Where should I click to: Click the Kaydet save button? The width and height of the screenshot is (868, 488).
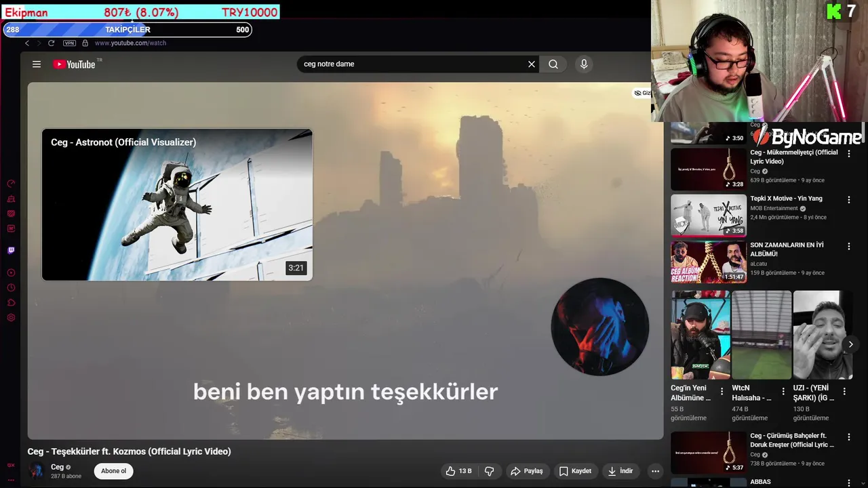click(575, 471)
